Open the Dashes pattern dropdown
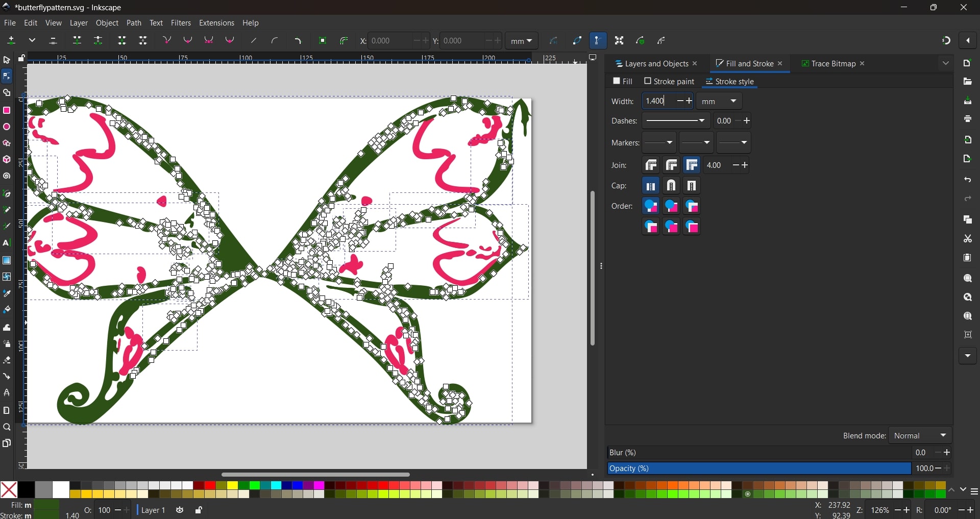This screenshot has width=980, height=519. tap(676, 121)
